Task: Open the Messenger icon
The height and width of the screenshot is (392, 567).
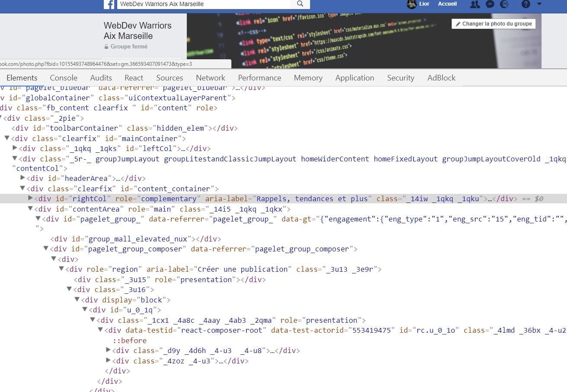Action: coord(490,4)
